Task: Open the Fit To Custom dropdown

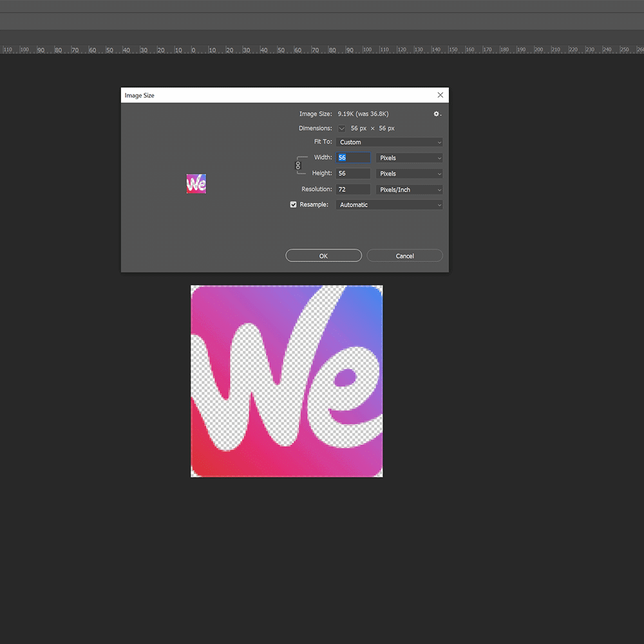Action: pos(390,142)
